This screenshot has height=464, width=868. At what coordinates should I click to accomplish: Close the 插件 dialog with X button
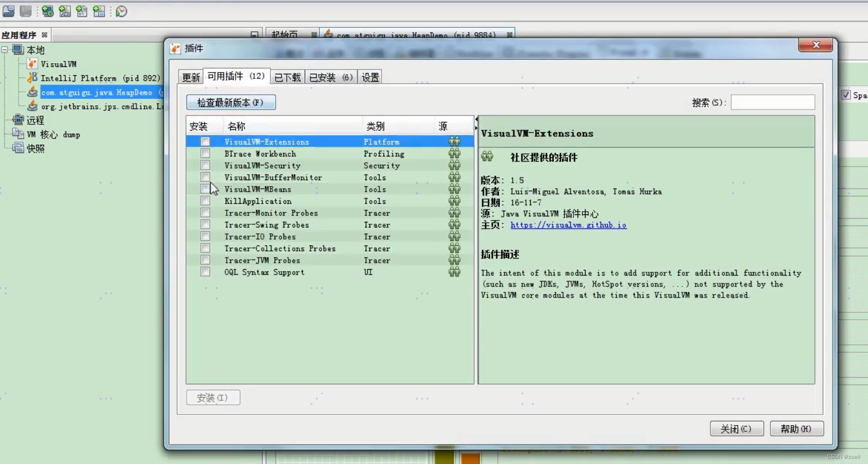[815, 45]
